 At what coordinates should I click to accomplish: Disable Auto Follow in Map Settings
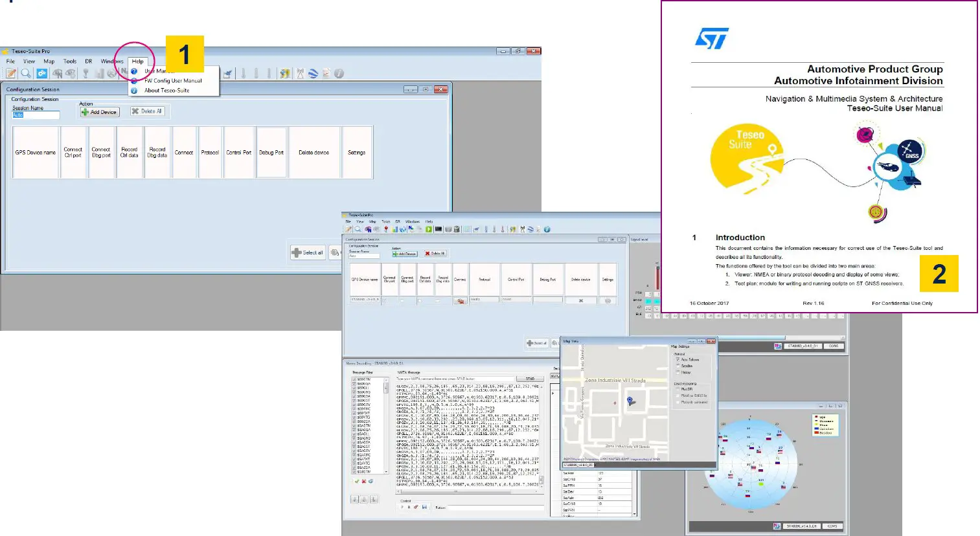[x=678, y=359]
